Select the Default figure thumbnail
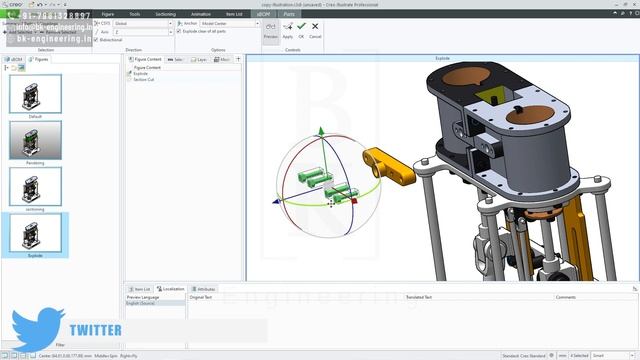Image resolution: width=640 pixels, height=360 pixels. (x=36, y=94)
